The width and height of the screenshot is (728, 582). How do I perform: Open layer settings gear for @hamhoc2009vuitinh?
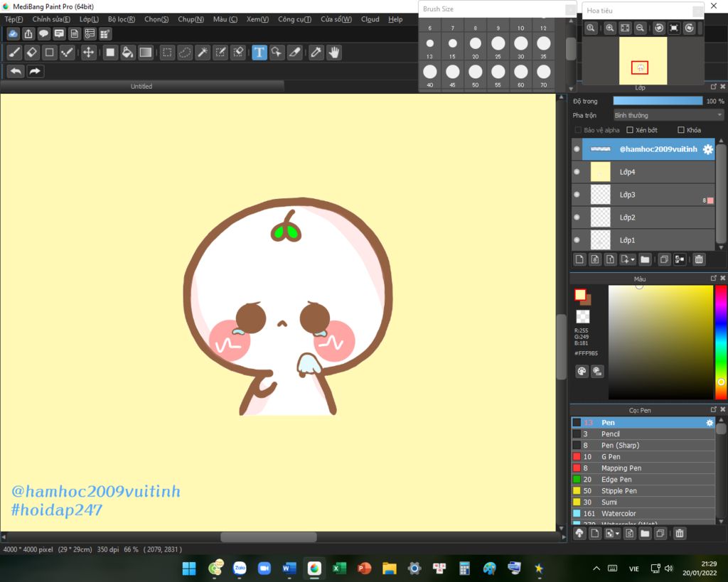click(707, 149)
